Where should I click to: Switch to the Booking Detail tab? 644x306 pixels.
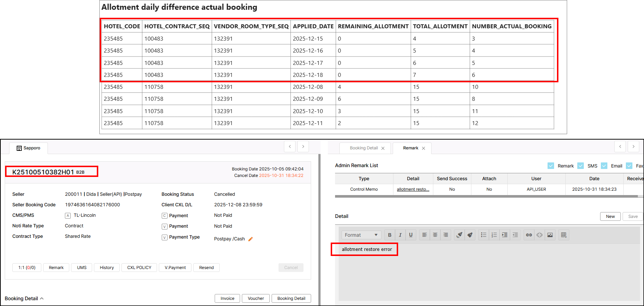[364, 148]
